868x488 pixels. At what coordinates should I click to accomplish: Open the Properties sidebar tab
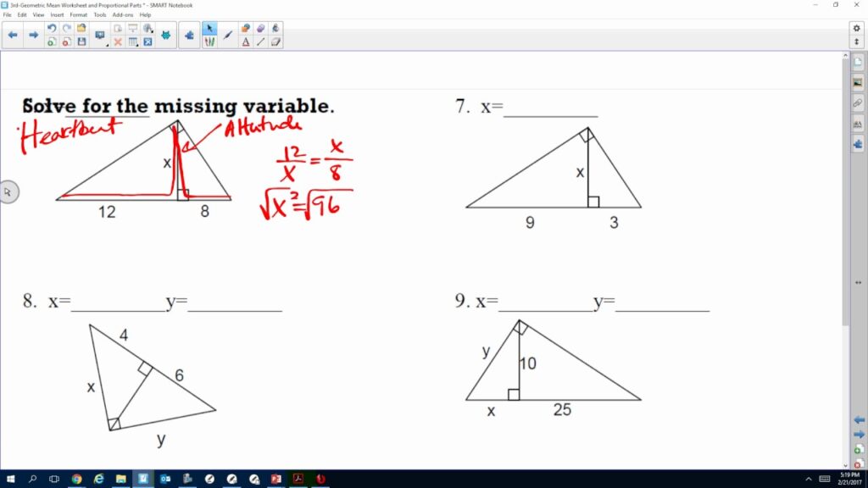click(858, 124)
